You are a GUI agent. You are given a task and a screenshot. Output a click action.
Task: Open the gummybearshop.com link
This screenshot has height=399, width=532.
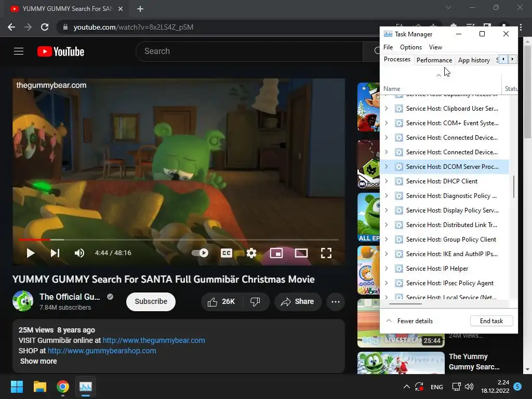point(102,351)
